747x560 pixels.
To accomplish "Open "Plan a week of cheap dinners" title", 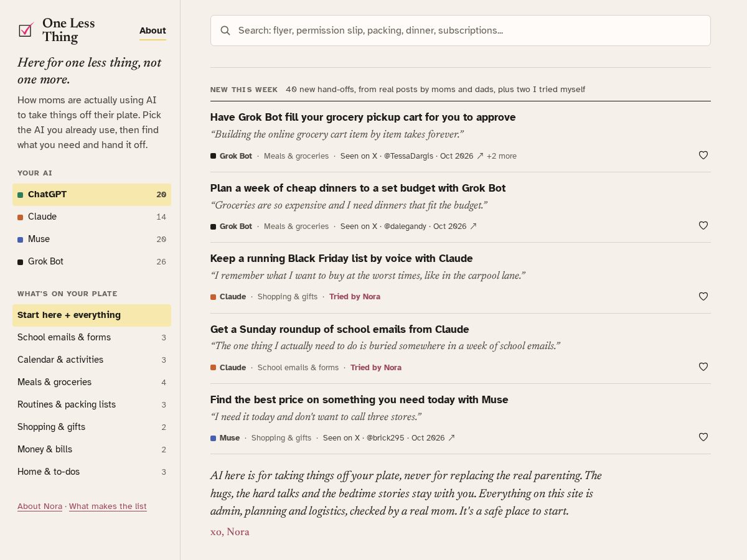I will (358, 189).
